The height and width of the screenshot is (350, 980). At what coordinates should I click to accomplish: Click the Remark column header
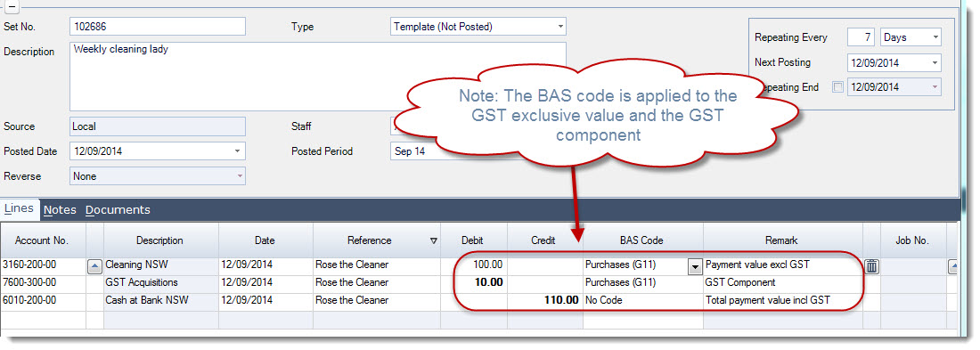click(x=782, y=240)
